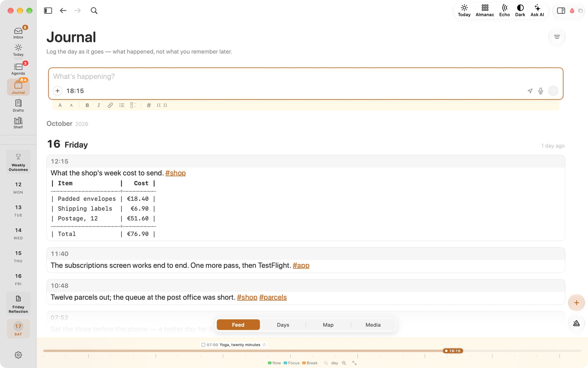Go to the Agenda section
This screenshot has width=588, height=368.
pyautogui.click(x=18, y=69)
